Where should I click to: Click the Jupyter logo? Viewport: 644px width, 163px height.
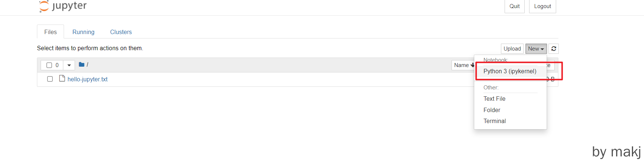(63, 6)
